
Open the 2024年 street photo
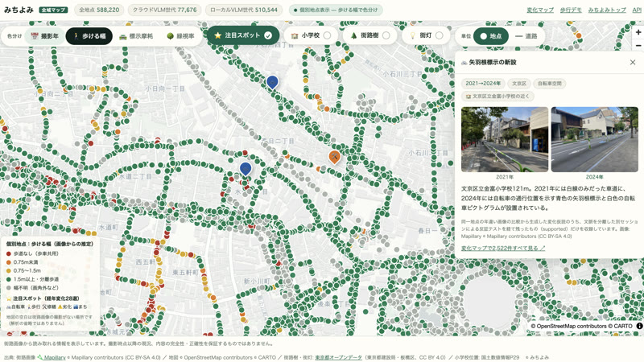point(594,139)
